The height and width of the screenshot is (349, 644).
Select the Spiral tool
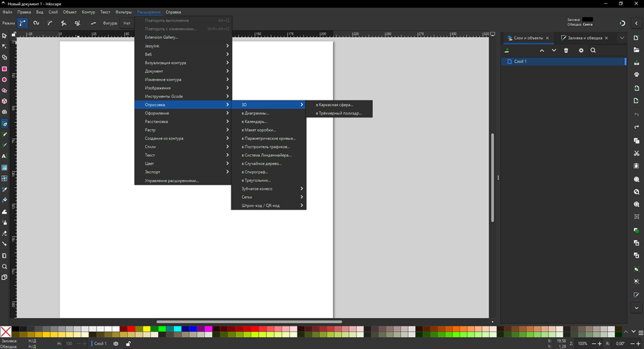(x=5, y=112)
